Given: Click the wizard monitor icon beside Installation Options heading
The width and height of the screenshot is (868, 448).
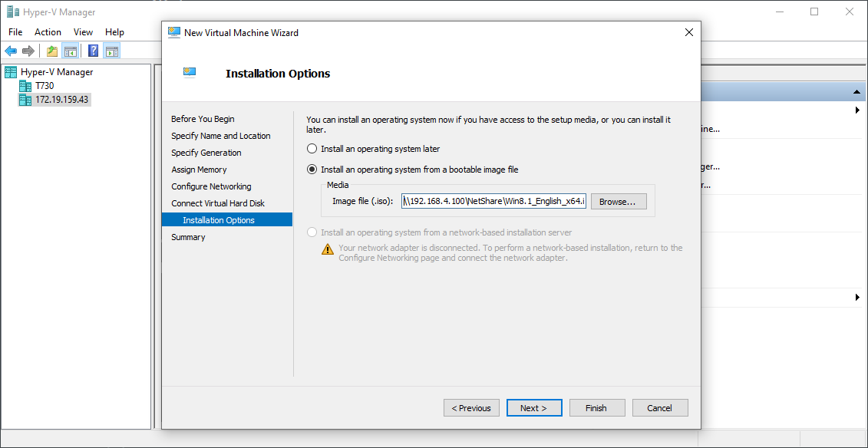Looking at the screenshot, I should coord(190,72).
